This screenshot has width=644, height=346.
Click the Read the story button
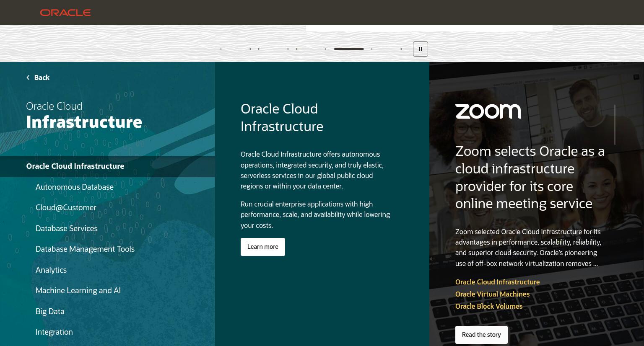(481, 335)
